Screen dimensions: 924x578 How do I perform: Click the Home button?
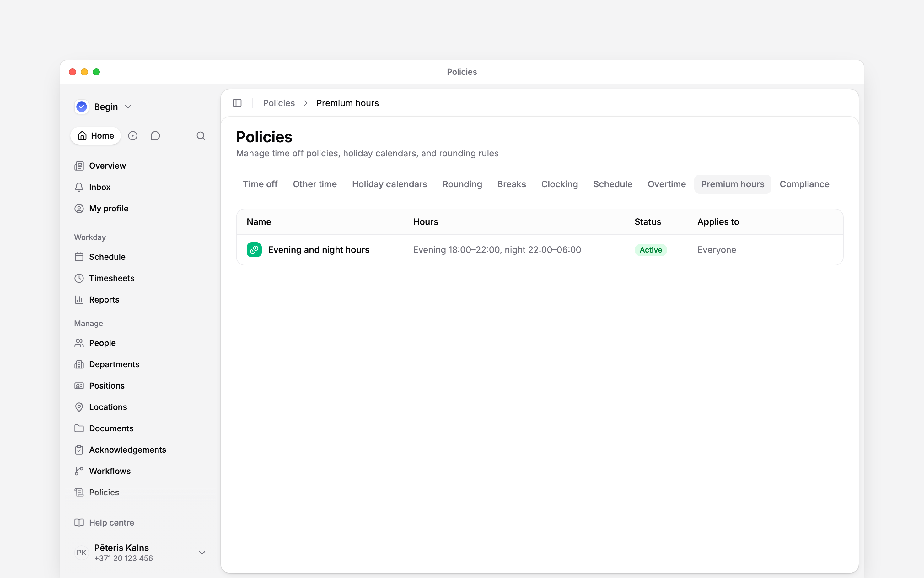95,136
